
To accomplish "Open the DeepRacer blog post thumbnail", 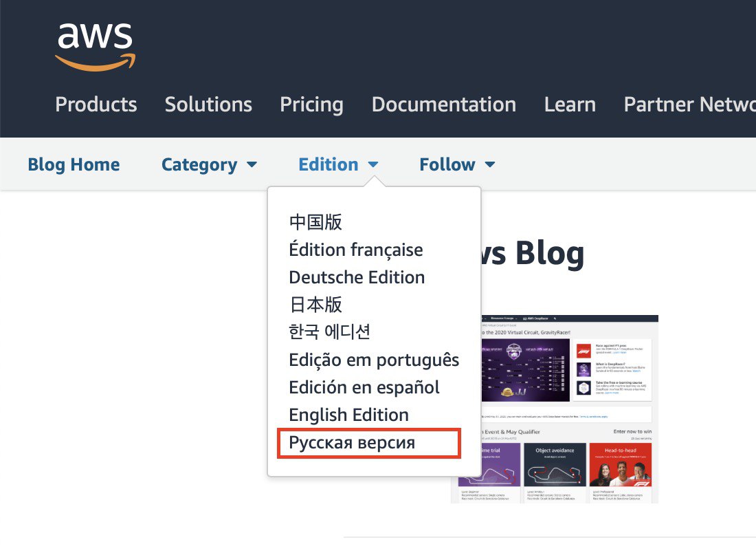I will pos(570,409).
